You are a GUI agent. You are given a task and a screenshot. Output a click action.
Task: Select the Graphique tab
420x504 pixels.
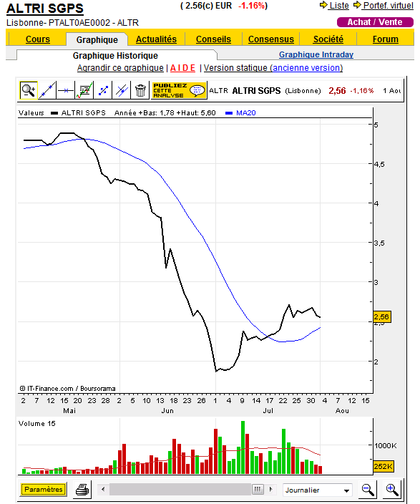[x=97, y=40]
